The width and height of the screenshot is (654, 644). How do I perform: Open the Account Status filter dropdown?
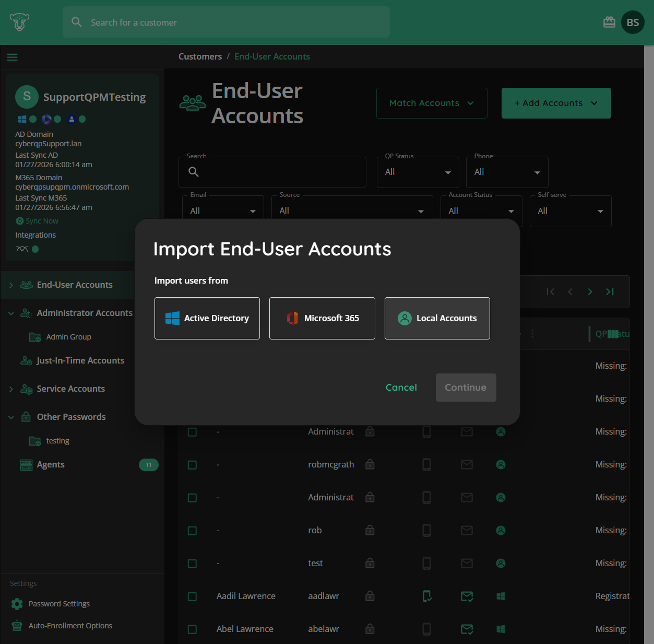pyautogui.click(x=481, y=211)
